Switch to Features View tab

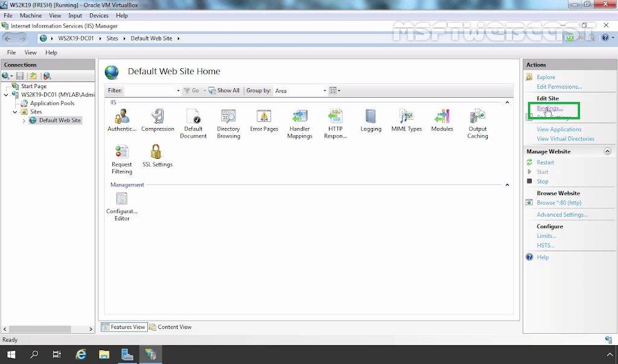(124, 327)
